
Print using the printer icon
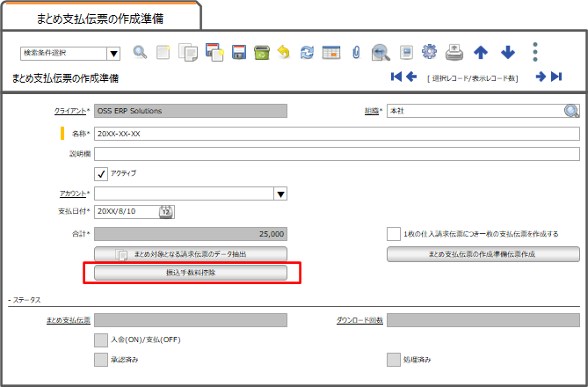click(x=454, y=52)
